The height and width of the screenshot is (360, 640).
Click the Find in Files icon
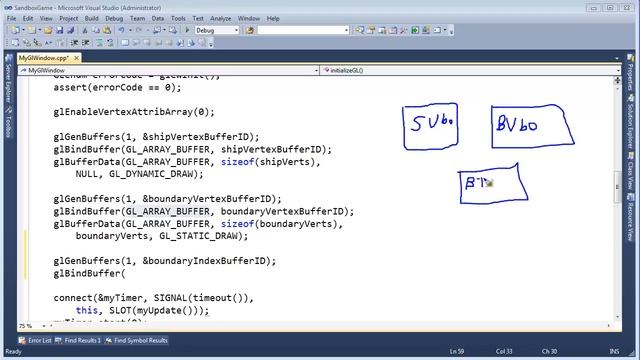click(x=250, y=30)
